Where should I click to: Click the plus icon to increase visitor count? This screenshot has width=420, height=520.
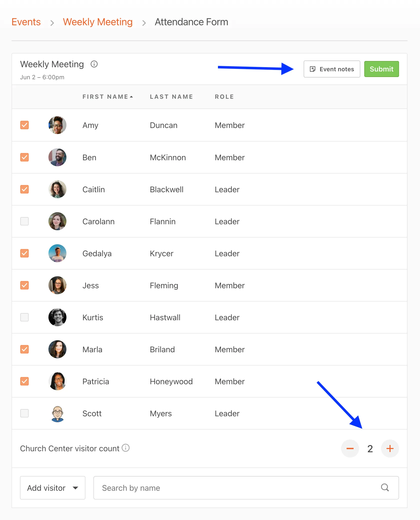(390, 448)
